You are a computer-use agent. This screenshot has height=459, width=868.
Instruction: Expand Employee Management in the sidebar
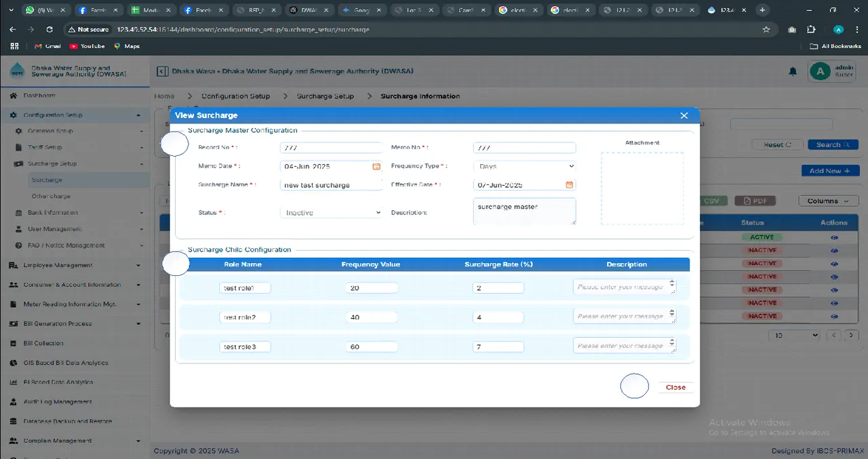pos(75,265)
